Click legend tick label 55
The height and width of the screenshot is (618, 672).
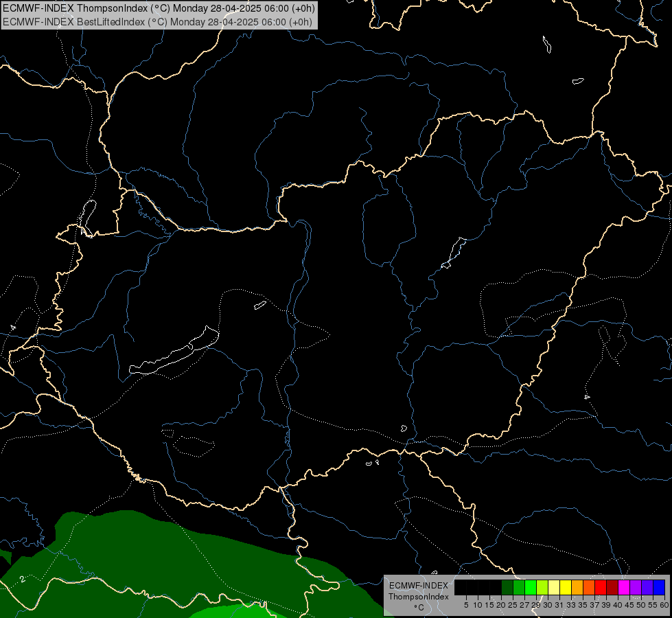pos(653,605)
